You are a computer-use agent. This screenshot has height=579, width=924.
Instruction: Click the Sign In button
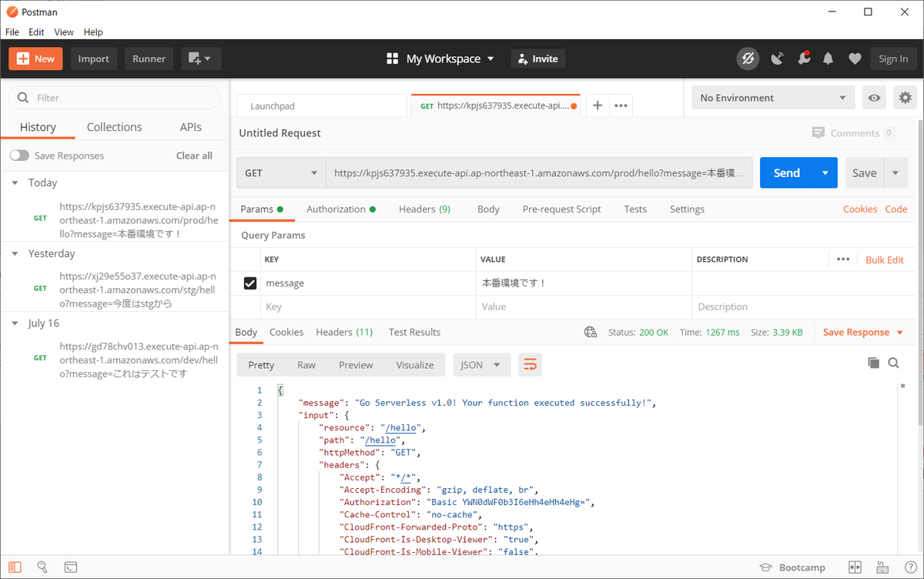893,59
